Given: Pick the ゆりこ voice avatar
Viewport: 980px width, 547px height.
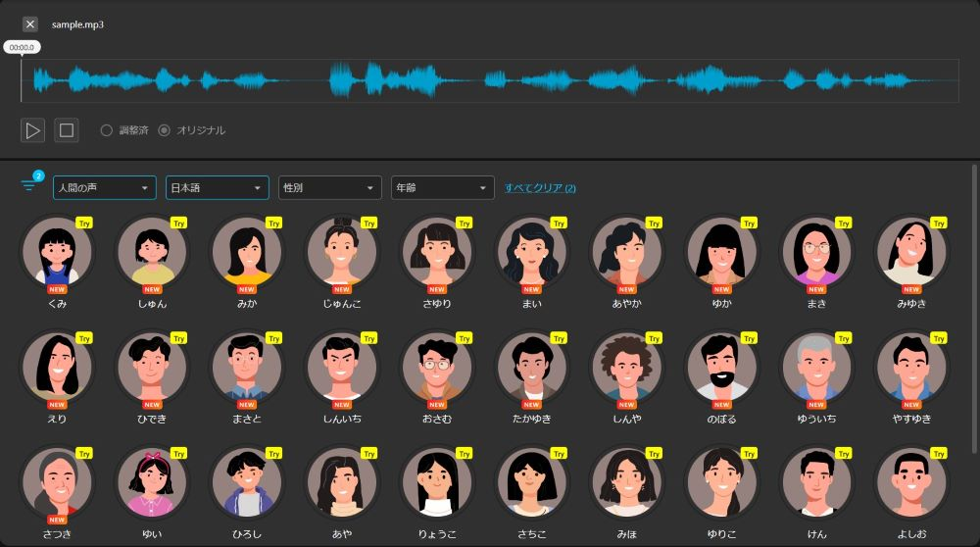Looking at the screenshot, I should tap(722, 481).
